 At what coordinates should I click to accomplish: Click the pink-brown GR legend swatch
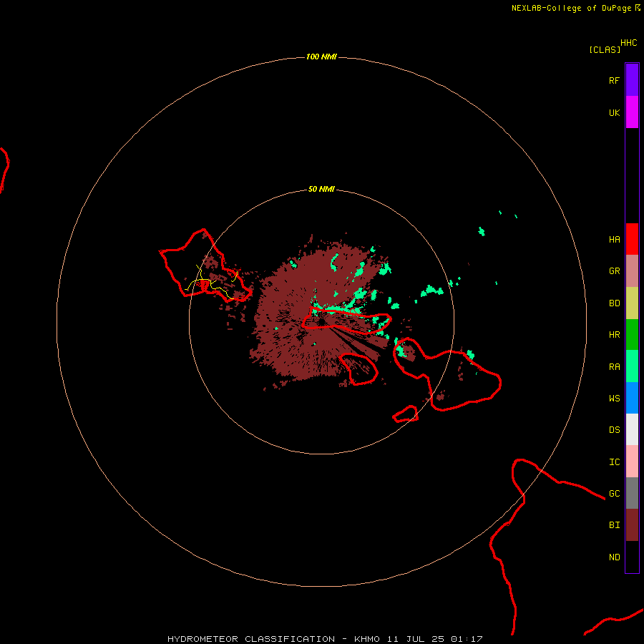point(632,271)
